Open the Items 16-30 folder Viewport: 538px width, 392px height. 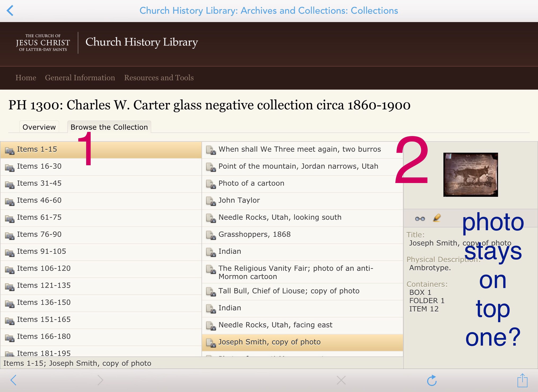point(101,167)
